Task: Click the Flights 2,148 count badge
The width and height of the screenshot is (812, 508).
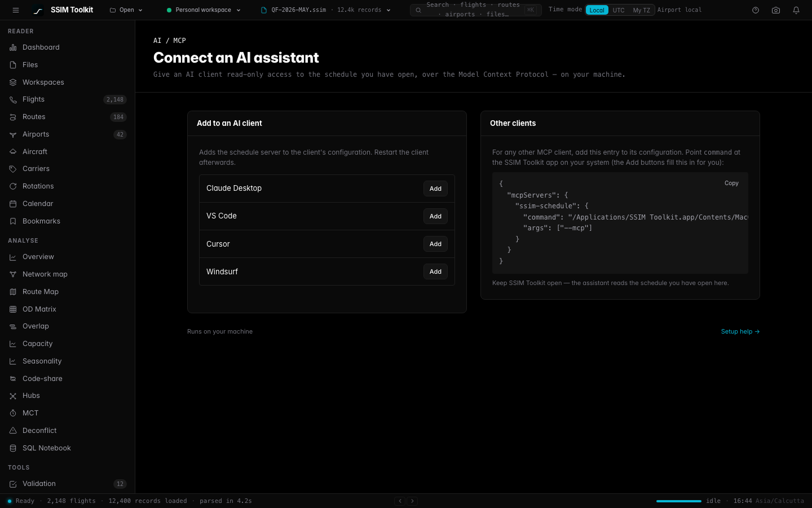Action: point(115,99)
